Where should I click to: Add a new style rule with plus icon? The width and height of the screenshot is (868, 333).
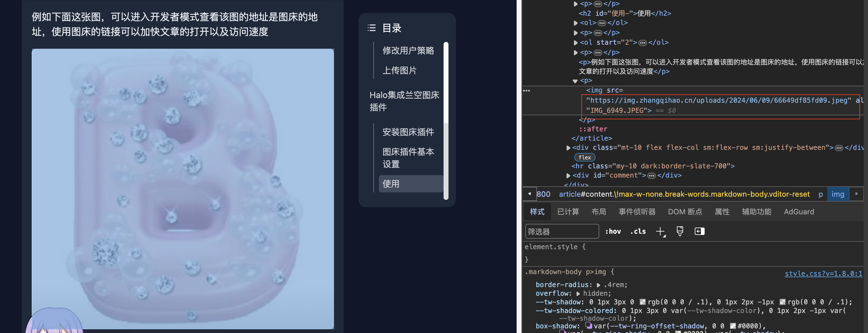(x=661, y=232)
